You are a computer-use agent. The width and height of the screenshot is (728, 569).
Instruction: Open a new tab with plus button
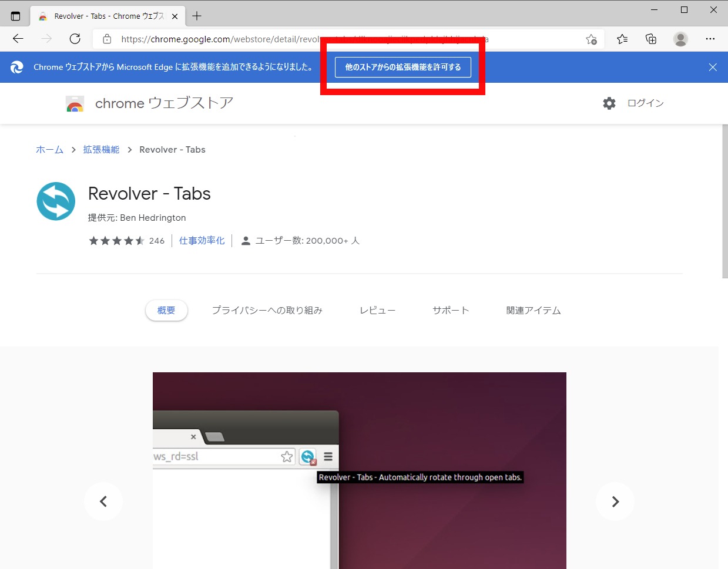point(197,16)
